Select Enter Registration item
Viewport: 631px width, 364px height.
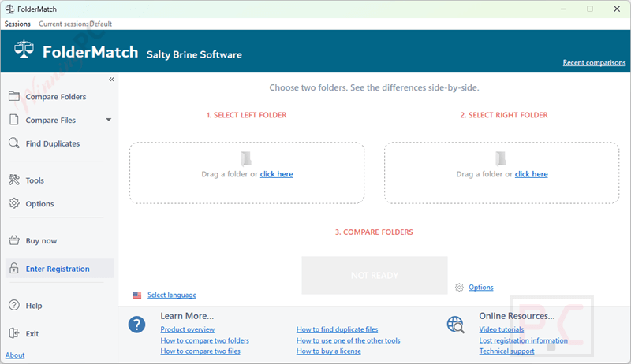click(59, 269)
